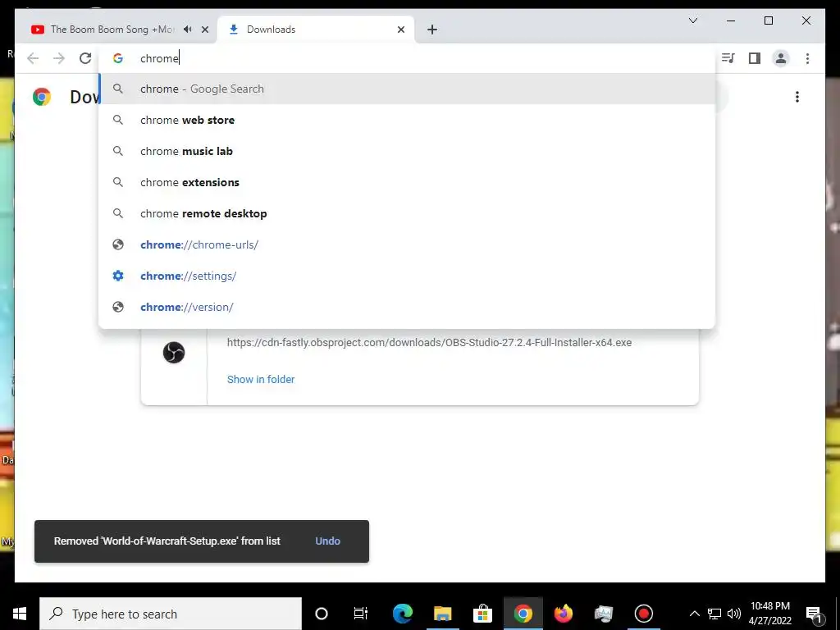
Task: Open the Downloads page more actions menu
Action: pos(797,97)
